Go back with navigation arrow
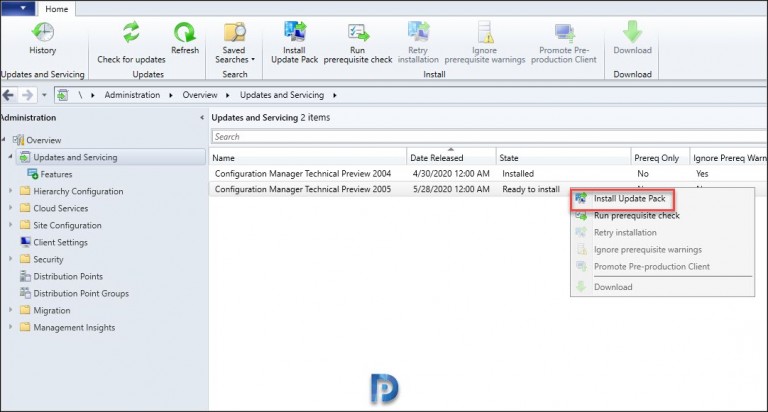Screen dimensions: 768x412 click(8, 95)
